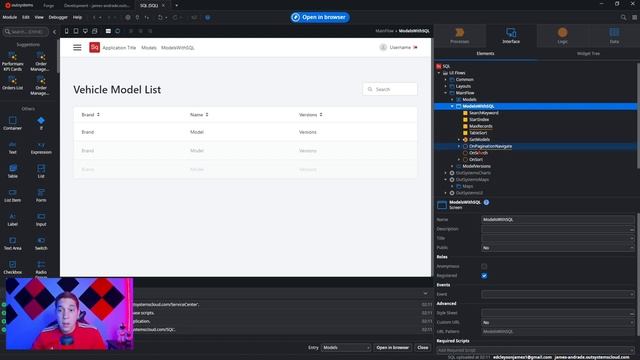640x360 pixels.
Task: Open the Custom URL dropdown
Action: 558,322
